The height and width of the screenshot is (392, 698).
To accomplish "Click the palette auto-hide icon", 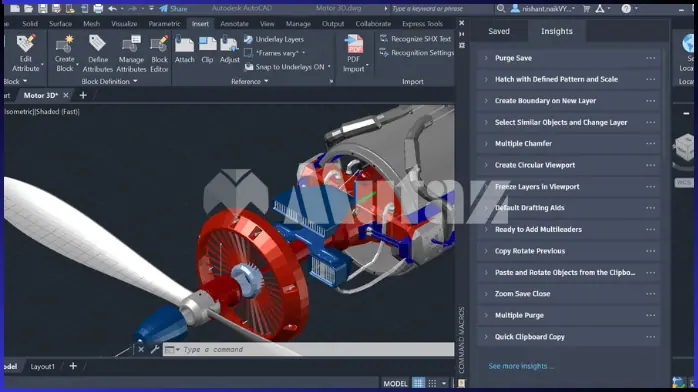I will [x=462, y=34].
